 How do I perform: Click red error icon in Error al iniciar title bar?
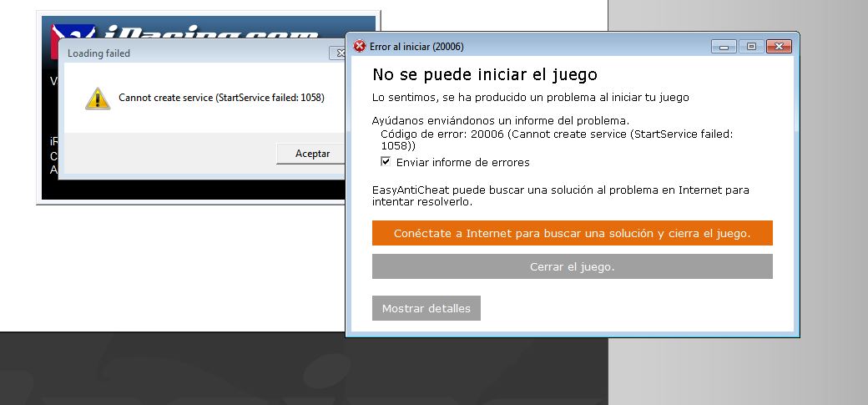pyautogui.click(x=359, y=47)
